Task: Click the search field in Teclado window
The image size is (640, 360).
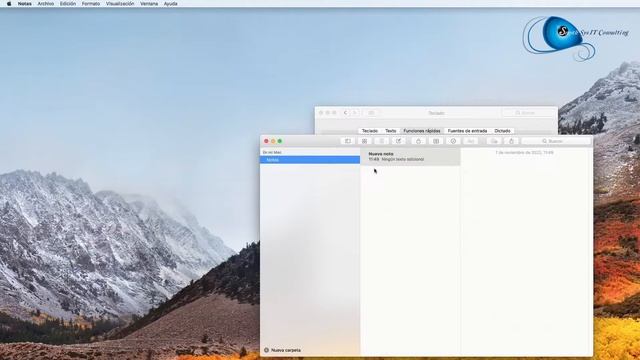Action: (527, 113)
